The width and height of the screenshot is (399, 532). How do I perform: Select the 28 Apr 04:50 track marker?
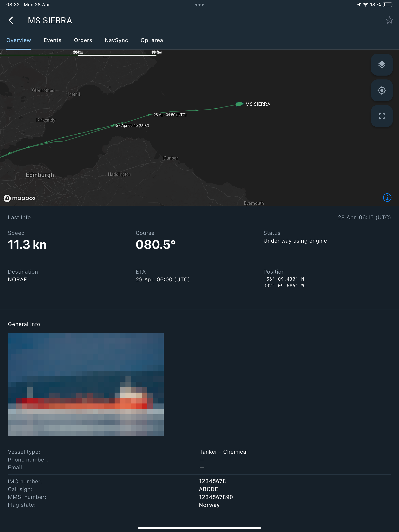tap(170, 115)
